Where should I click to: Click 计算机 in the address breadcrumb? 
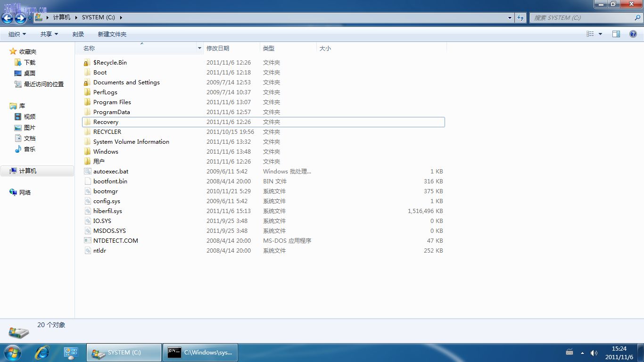tap(61, 17)
